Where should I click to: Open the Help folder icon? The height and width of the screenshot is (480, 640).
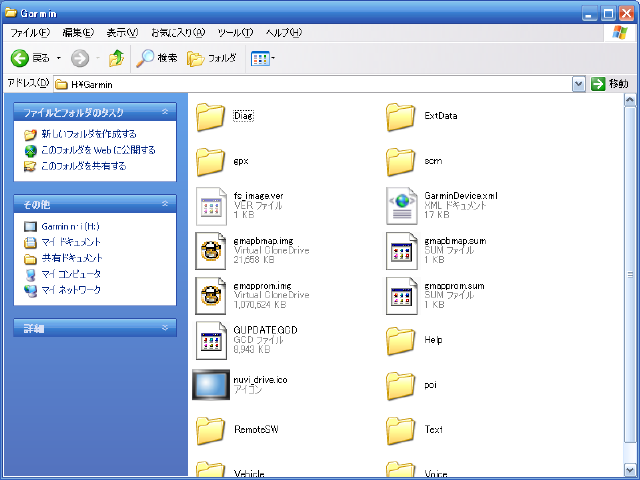click(401, 341)
